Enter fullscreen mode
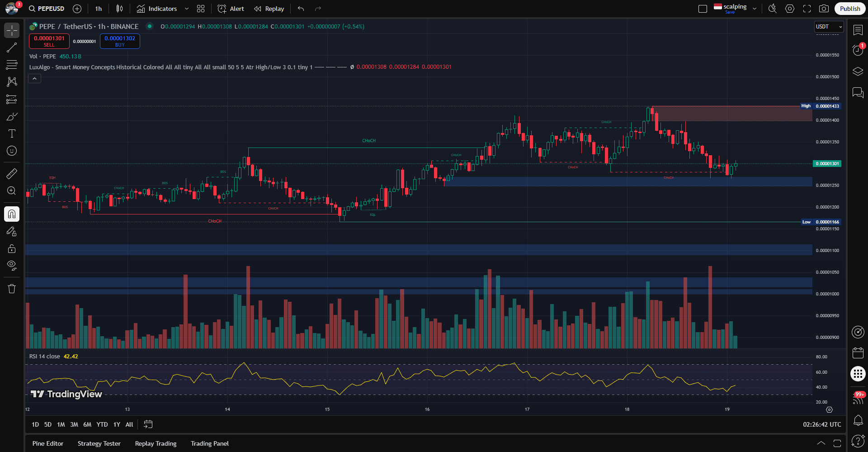This screenshot has height=452, width=868. [x=807, y=9]
